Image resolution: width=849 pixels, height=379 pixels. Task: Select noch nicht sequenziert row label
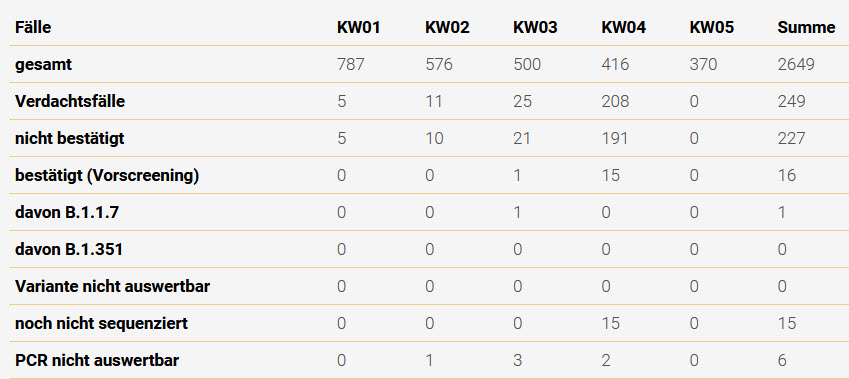coord(101,324)
